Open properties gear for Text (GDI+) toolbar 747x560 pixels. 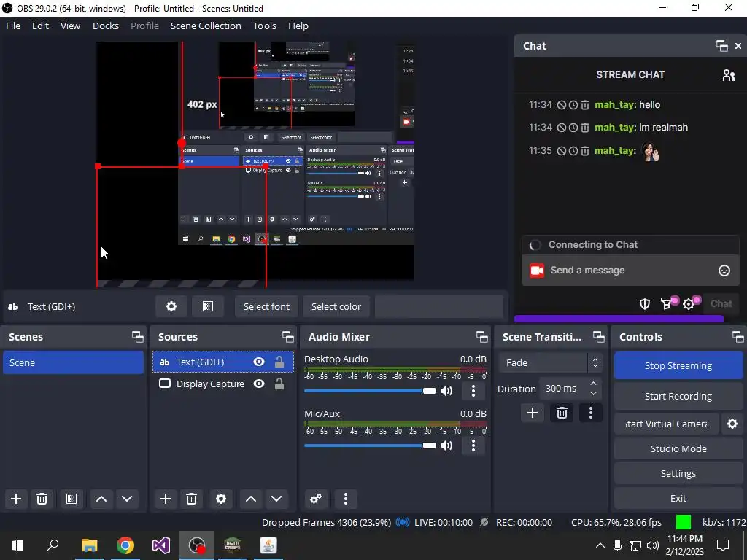pyautogui.click(x=171, y=306)
